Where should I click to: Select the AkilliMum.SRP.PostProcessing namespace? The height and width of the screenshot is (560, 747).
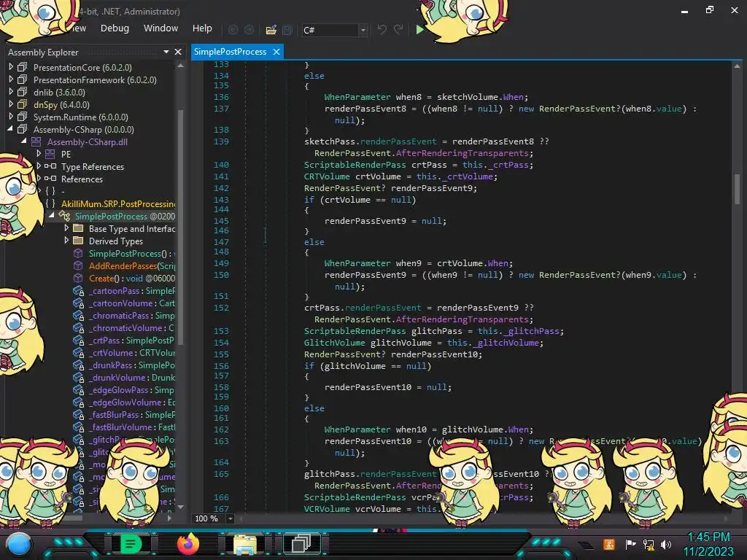point(118,204)
